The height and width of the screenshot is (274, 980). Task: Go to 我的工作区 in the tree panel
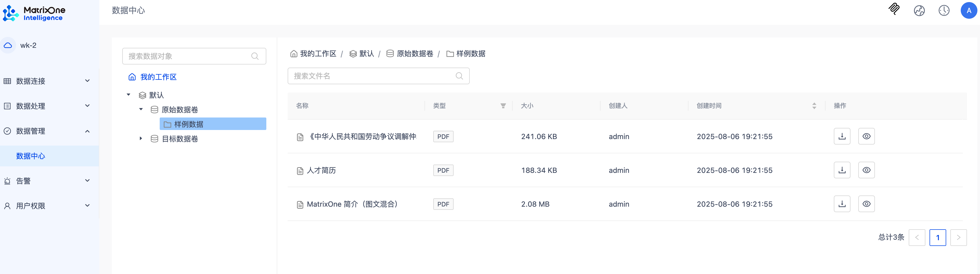pos(158,77)
